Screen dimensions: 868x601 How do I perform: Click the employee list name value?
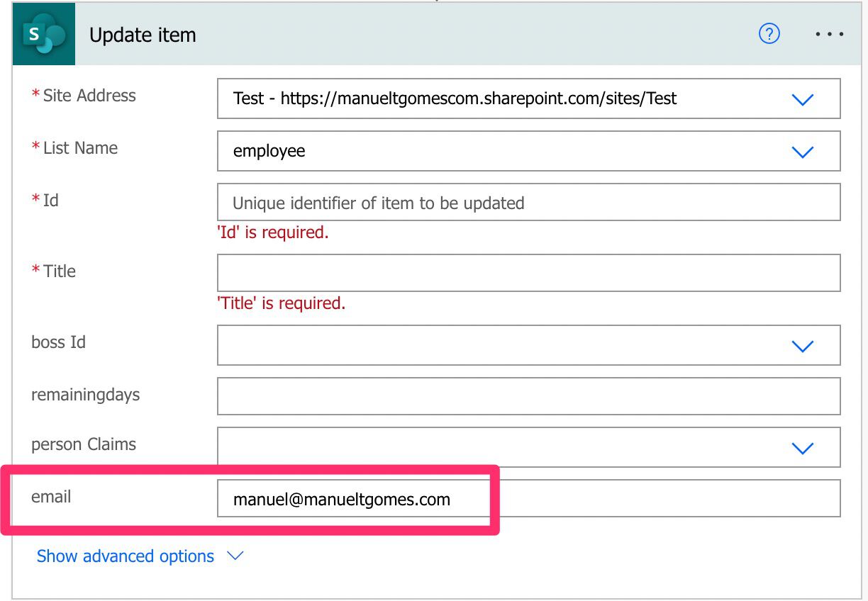coord(269,152)
